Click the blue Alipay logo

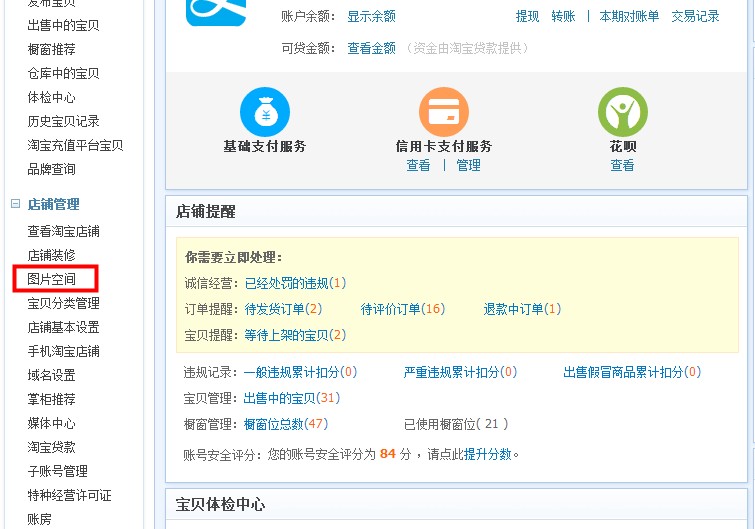(x=216, y=13)
